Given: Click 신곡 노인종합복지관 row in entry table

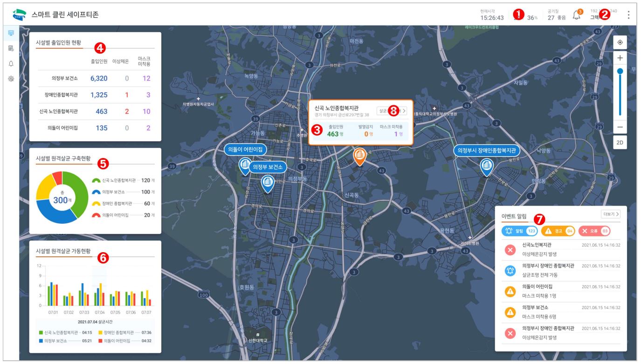Looking at the screenshot, I should click(x=95, y=111).
